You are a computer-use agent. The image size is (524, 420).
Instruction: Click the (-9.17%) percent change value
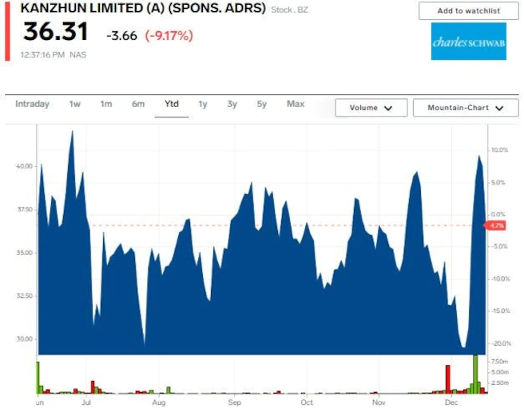coord(169,35)
